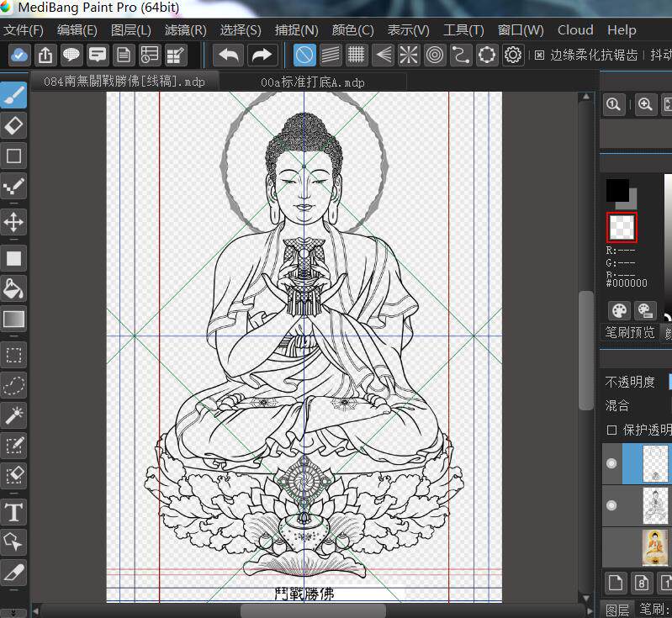Open the 笔刷预览 tab
The width and height of the screenshot is (672, 618).
630,332
